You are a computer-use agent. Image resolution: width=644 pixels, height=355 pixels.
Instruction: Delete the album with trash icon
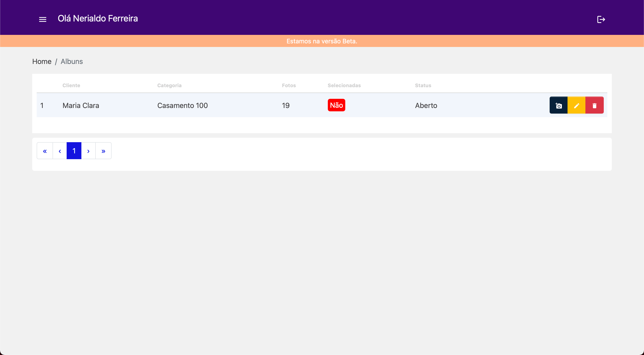pos(595,105)
